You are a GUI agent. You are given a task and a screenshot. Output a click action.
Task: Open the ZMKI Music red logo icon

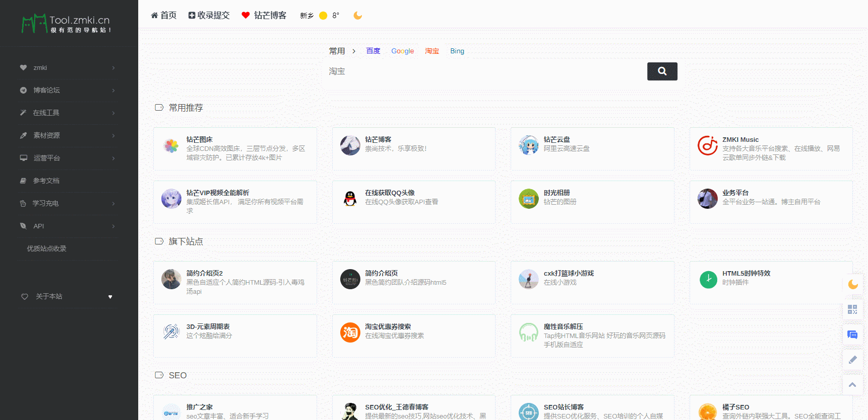tap(707, 146)
